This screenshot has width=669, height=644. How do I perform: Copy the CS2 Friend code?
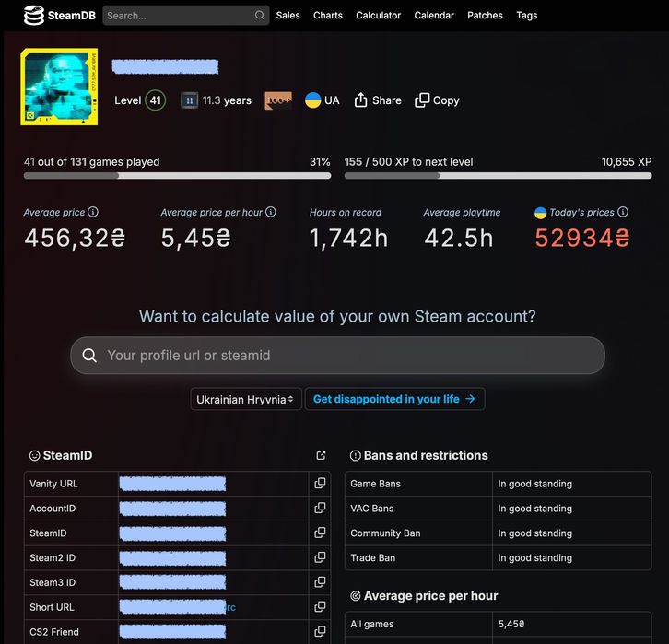coord(320,632)
